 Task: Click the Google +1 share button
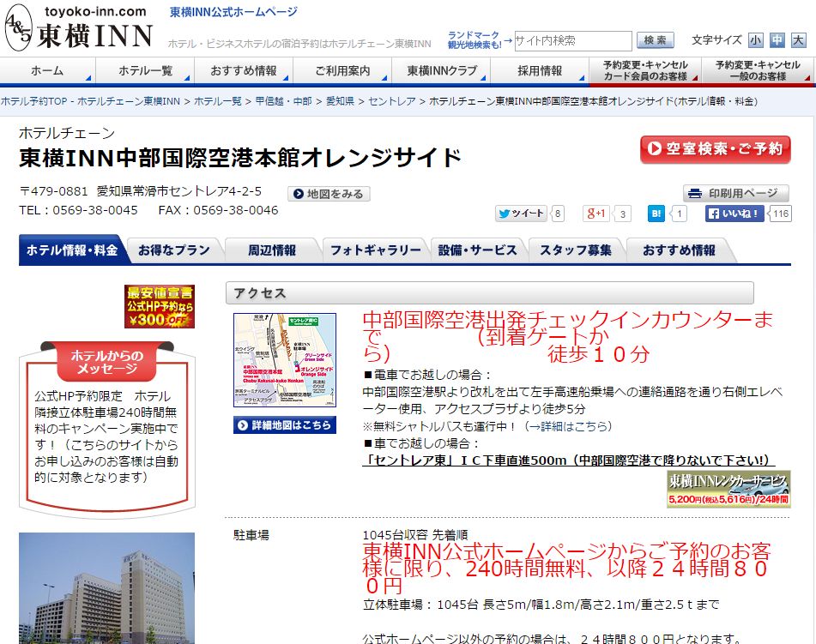click(596, 214)
